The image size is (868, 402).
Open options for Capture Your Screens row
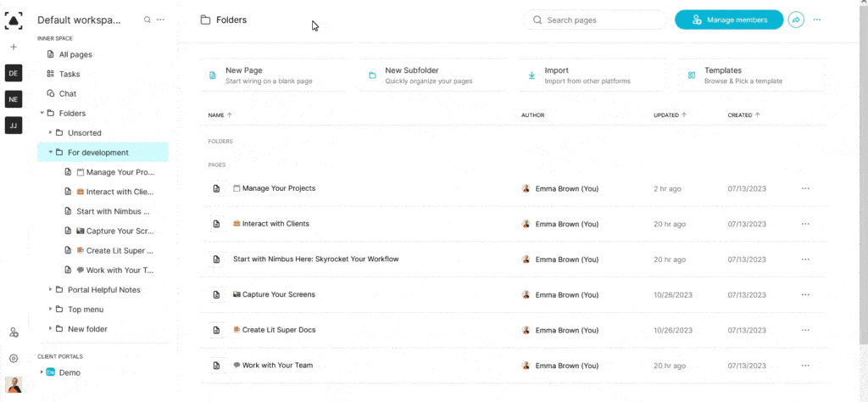pos(805,294)
